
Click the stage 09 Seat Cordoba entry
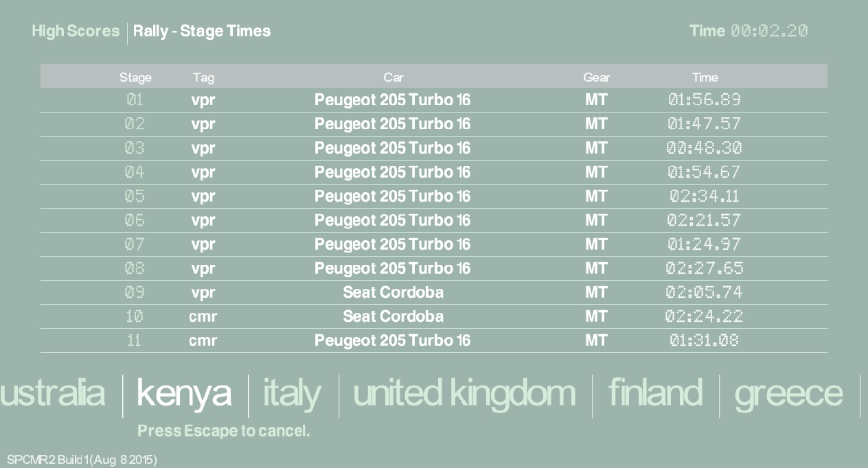393,292
